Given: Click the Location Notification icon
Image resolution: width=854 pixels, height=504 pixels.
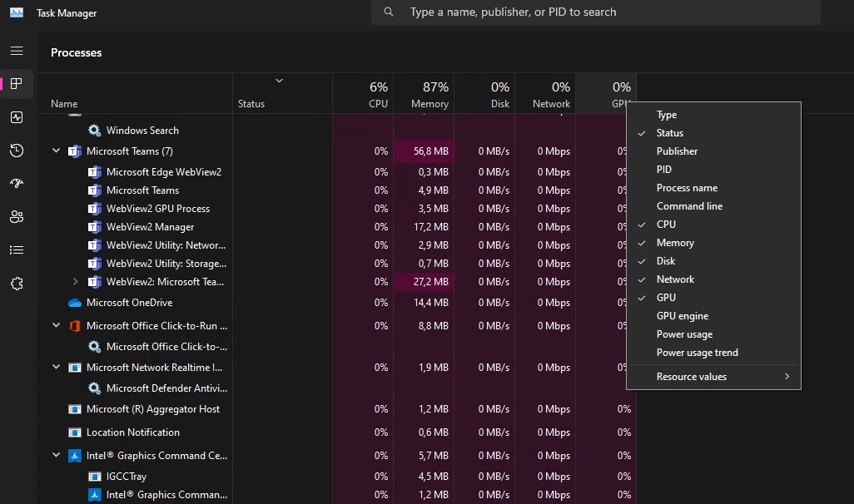Looking at the screenshot, I should 75,432.
